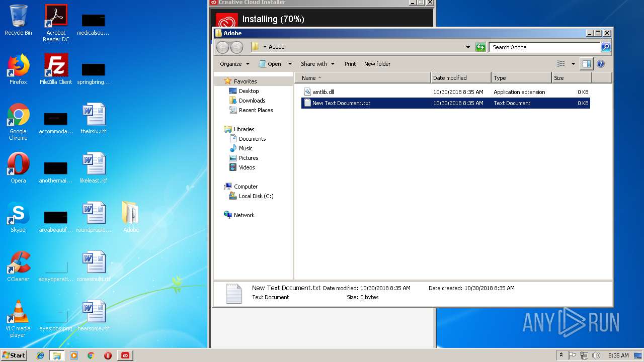Expand the Open button dropdown arrow
644x362 pixels.
point(290,64)
